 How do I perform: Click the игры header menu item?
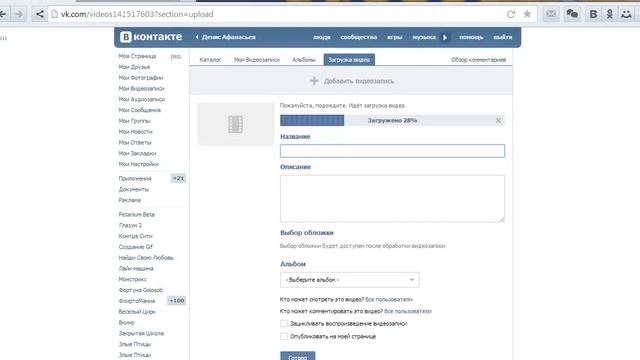tap(395, 37)
